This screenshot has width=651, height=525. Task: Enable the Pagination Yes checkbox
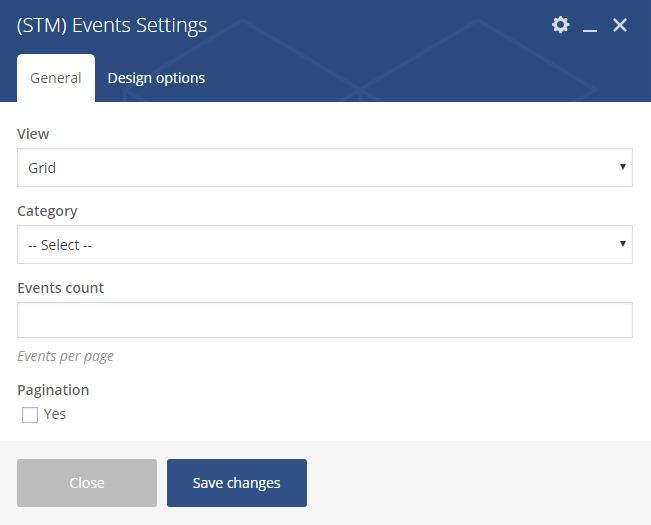tap(30, 415)
